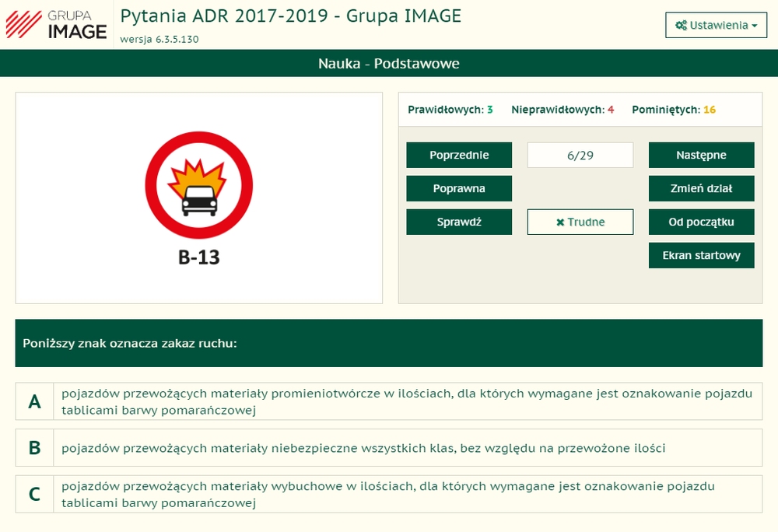Open Zmień dział to change section
The width and height of the screenshot is (778, 532).
(x=701, y=188)
